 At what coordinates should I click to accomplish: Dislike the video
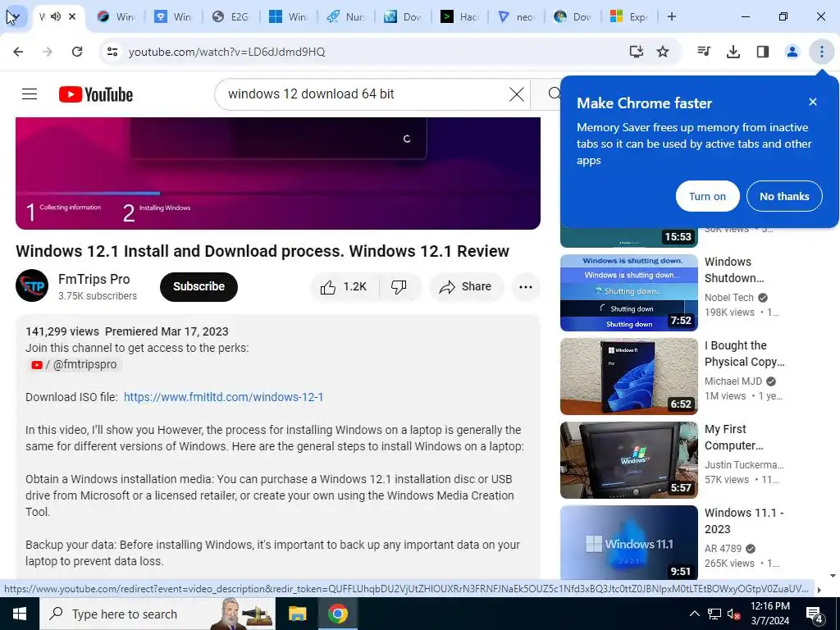[399, 286]
